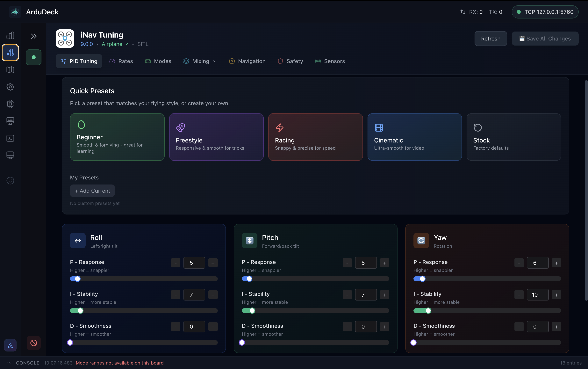Apply the Stock factory defaults preset
The image size is (588, 369).
point(514,137)
